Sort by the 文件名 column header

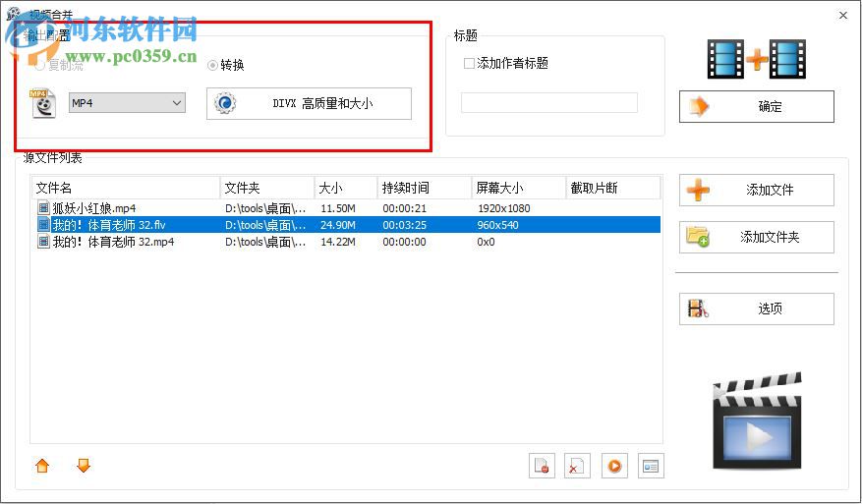pyautogui.click(x=126, y=188)
